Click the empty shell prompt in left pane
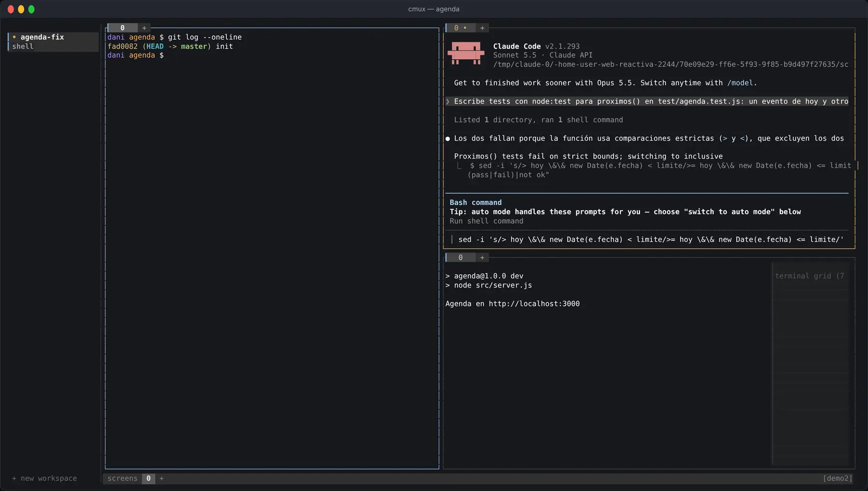The width and height of the screenshot is (868, 491). pyautogui.click(x=136, y=55)
